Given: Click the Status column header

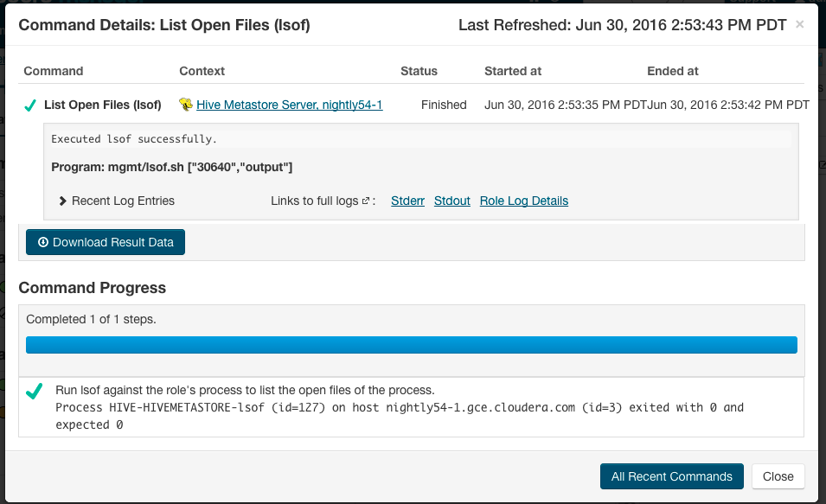Looking at the screenshot, I should tap(419, 71).
